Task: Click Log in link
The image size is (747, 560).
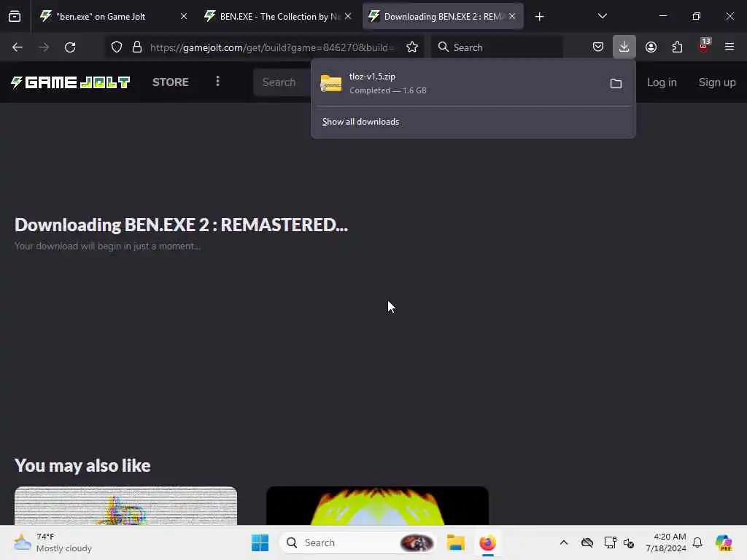Action: pos(662,82)
